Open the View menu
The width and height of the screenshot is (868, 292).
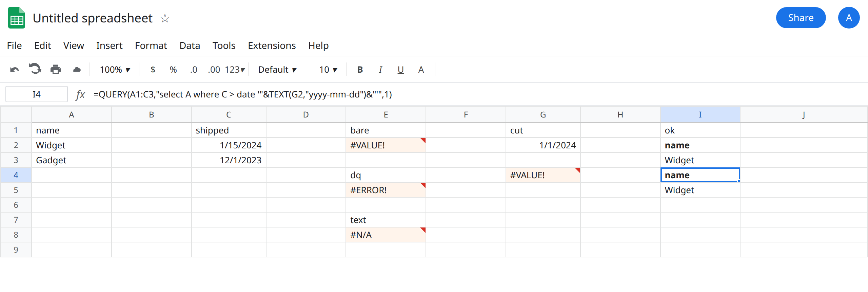(x=74, y=45)
